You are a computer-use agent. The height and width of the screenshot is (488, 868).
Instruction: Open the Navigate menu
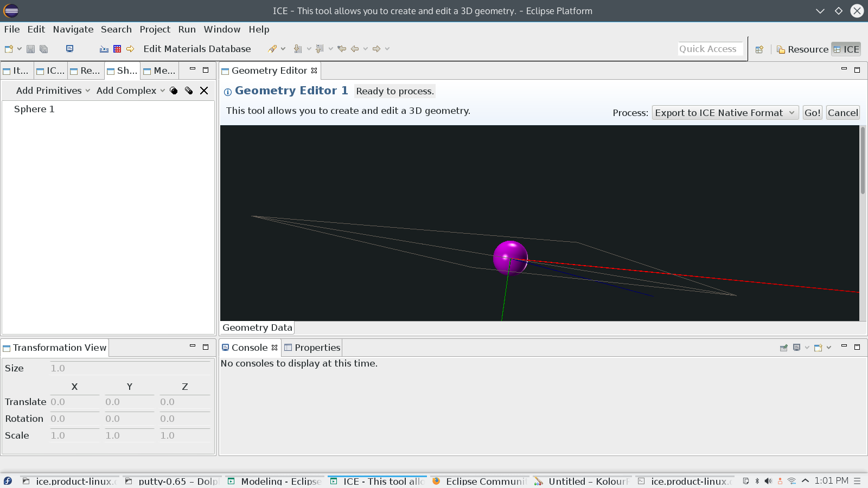73,29
